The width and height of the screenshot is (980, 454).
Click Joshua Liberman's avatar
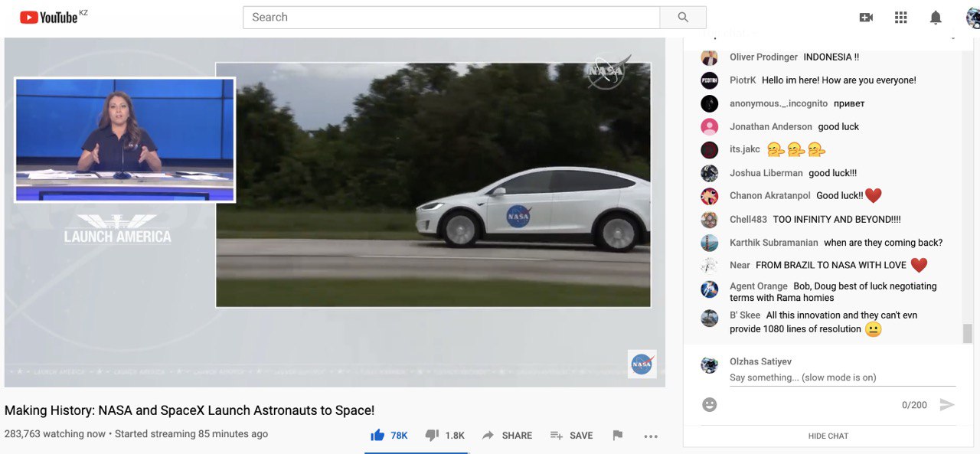pos(710,173)
